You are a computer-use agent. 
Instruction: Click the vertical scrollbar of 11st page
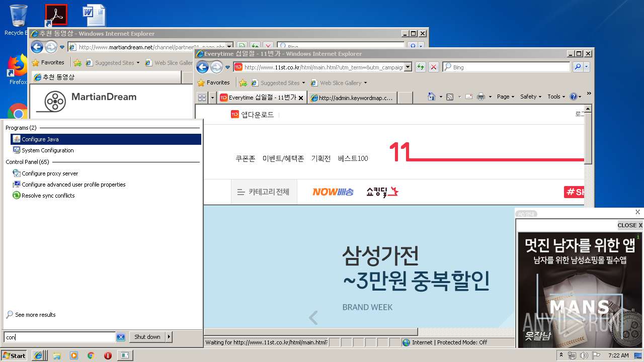(588, 138)
